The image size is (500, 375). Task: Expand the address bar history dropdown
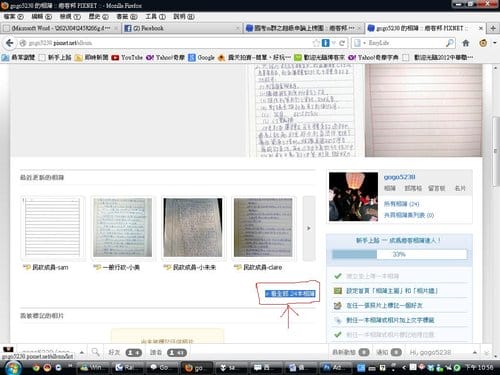[x=334, y=43]
